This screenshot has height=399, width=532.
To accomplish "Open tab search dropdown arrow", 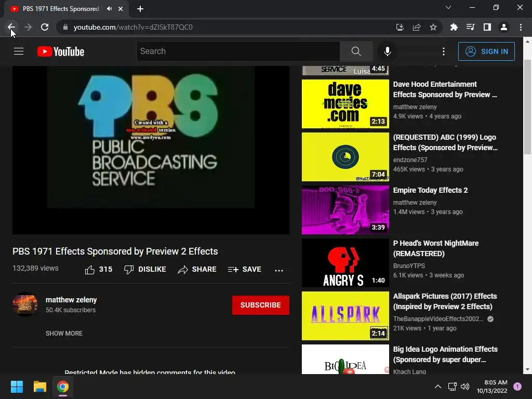I will coord(448,7).
